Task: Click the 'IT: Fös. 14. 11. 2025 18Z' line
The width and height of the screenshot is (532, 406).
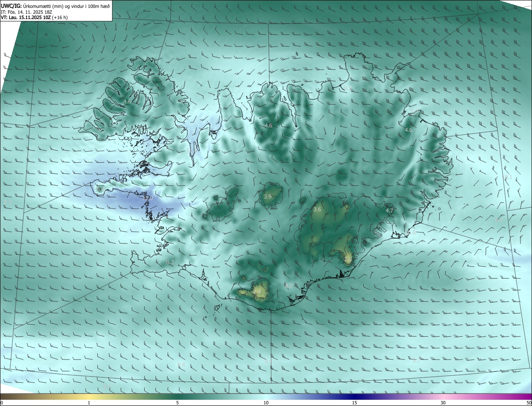Action: [x=26, y=12]
